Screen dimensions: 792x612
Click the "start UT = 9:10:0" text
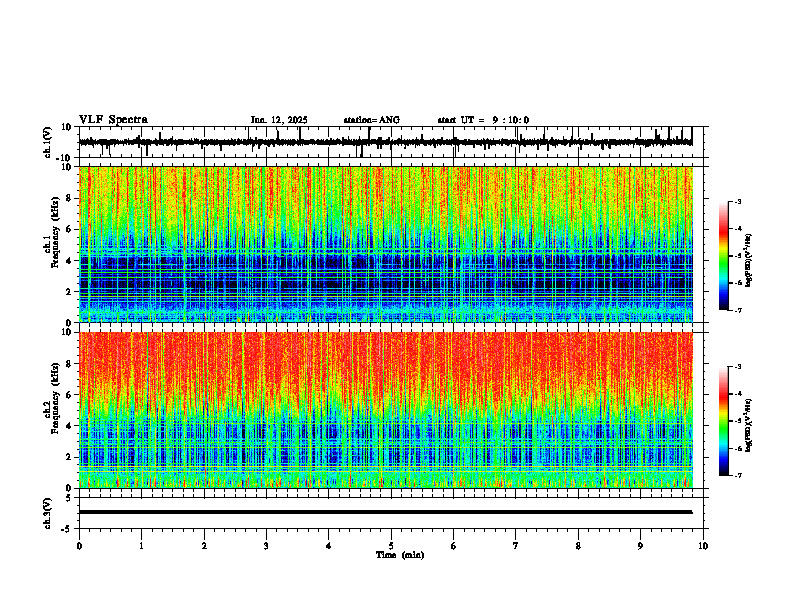coord(483,120)
